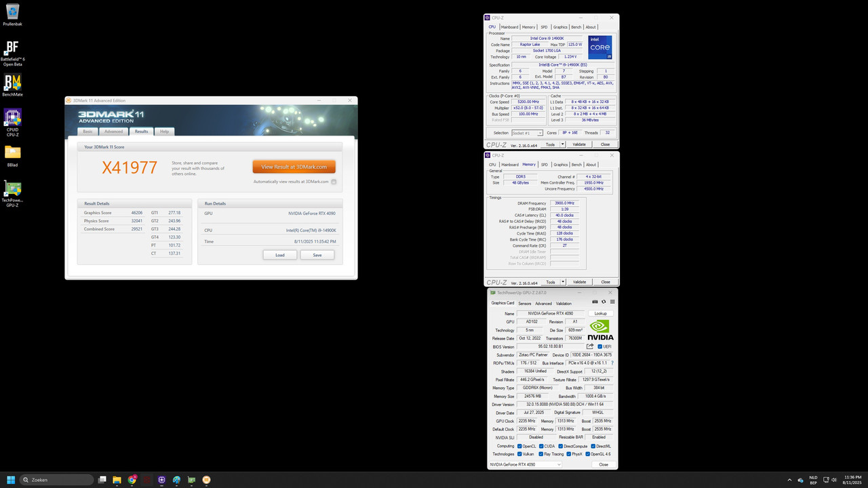Open Socket #1 selection dropdown in CPU-Z
This screenshot has height=488, width=868.
[x=527, y=133]
